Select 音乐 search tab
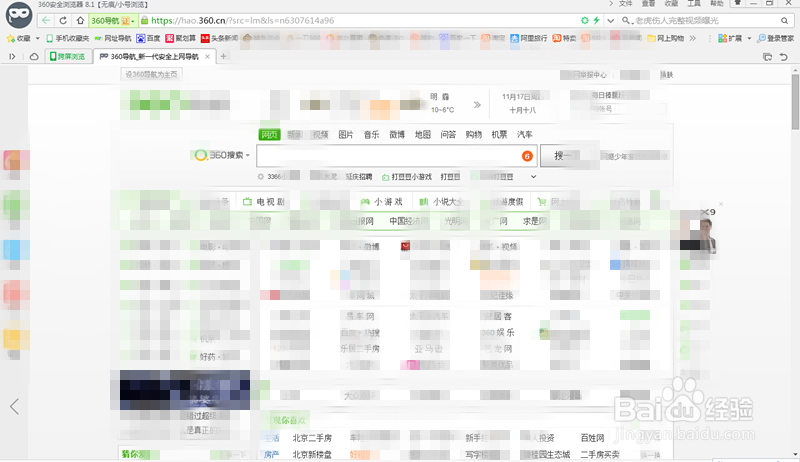 pyautogui.click(x=371, y=135)
